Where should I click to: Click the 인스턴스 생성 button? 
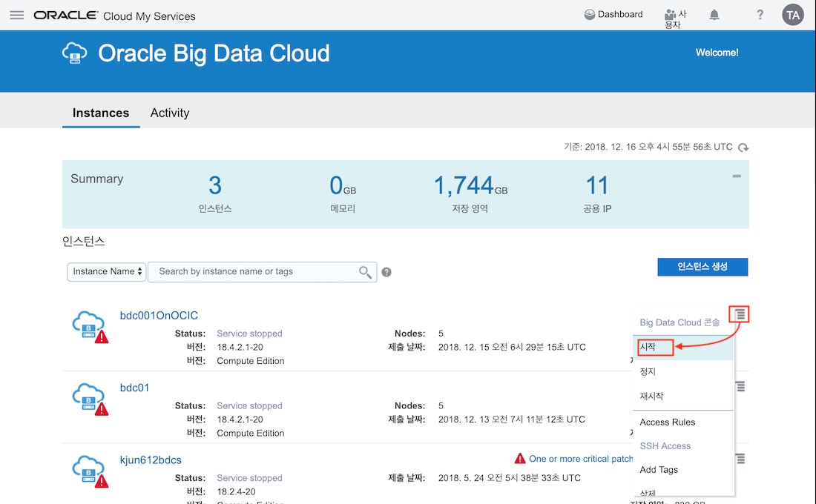pyautogui.click(x=702, y=267)
